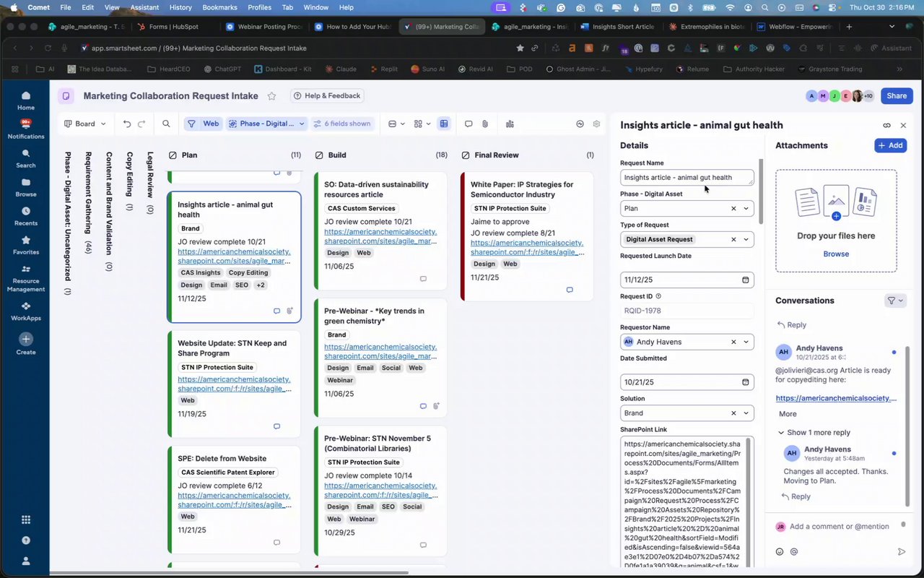Send the comment with the arrow icon

click(902, 551)
